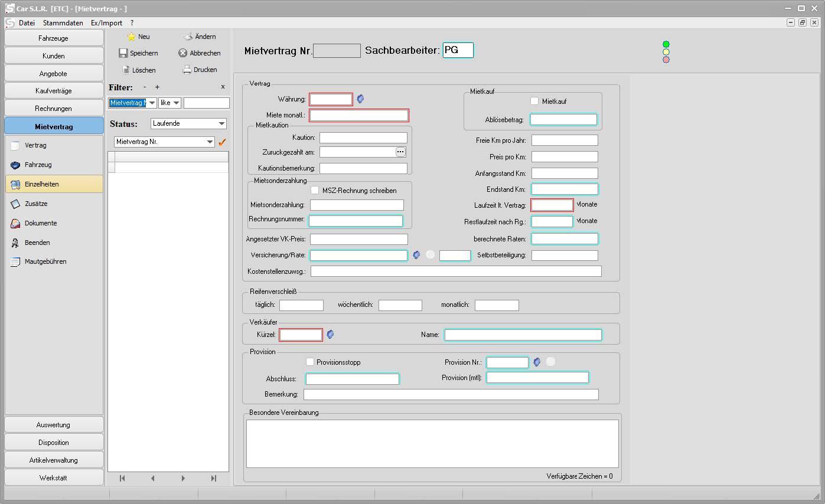Viewport: 825px width, 504px height.
Task: Click the lookup icon next to Verkäufer Kürzel
Action: [x=331, y=335]
